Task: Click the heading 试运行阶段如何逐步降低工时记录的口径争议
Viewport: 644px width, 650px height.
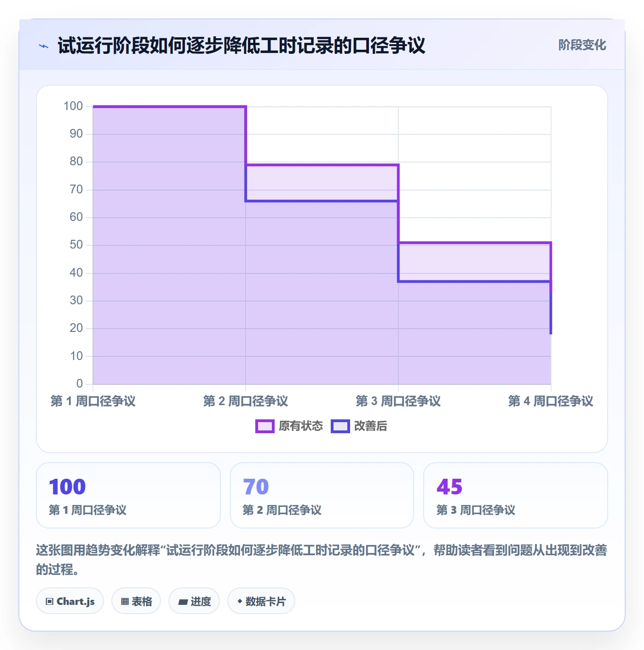Action: (x=241, y=46)
